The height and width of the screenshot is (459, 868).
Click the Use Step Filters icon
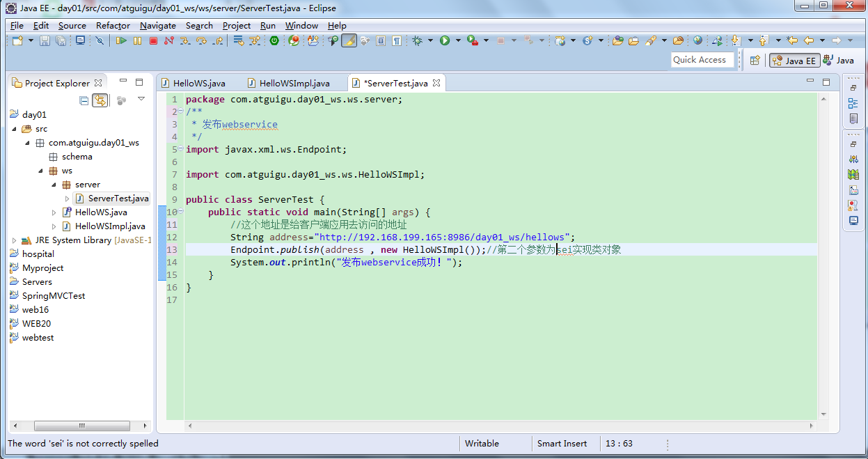(x=255, y=40)
